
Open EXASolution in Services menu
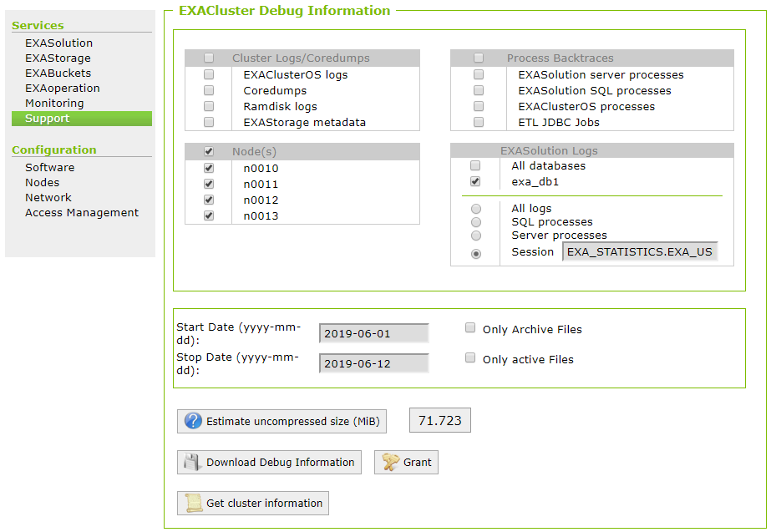tap(59, 43)
